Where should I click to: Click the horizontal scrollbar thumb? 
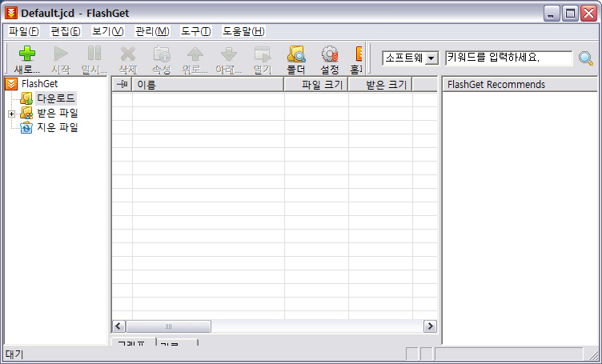pyautogui.click(x=168, y=326)
